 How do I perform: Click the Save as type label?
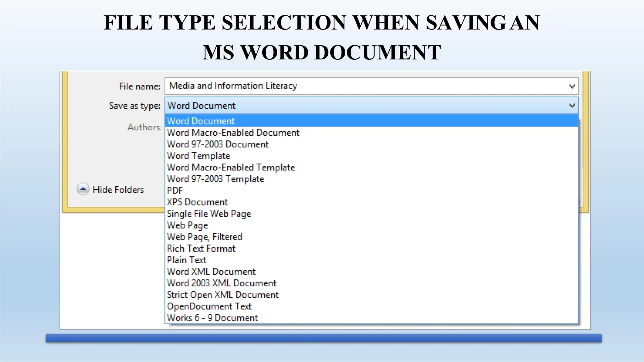point(135,106)
